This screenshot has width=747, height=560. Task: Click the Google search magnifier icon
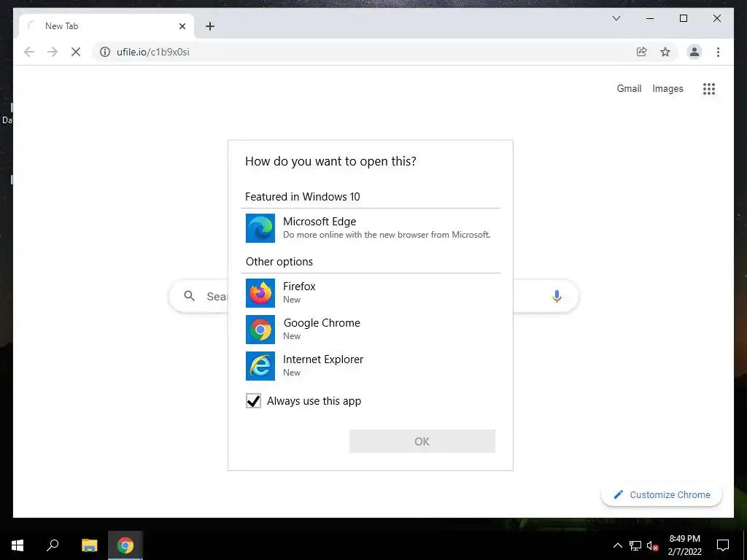pos(189,296)
